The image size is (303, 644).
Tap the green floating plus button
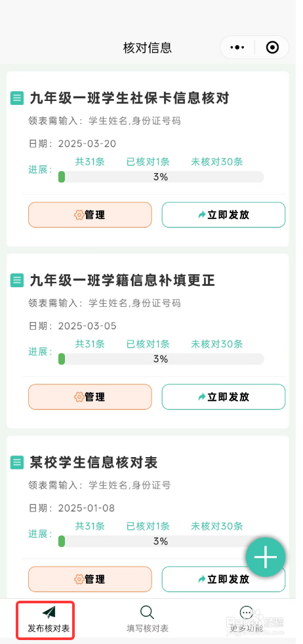coord(266,557)
